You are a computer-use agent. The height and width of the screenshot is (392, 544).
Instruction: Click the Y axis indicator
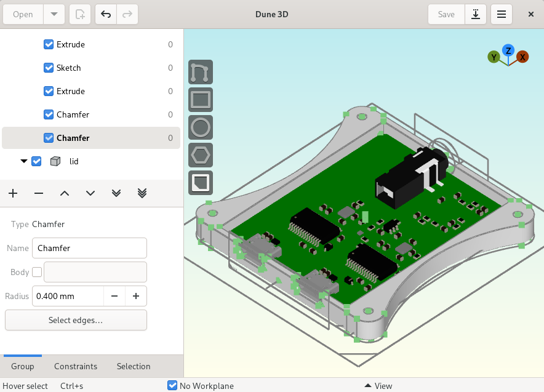click(x=494, y=57)
